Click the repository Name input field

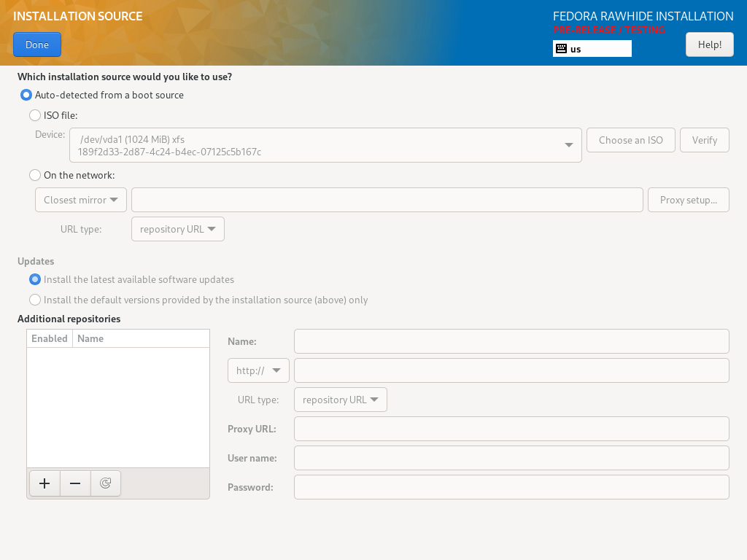(511, 341)
